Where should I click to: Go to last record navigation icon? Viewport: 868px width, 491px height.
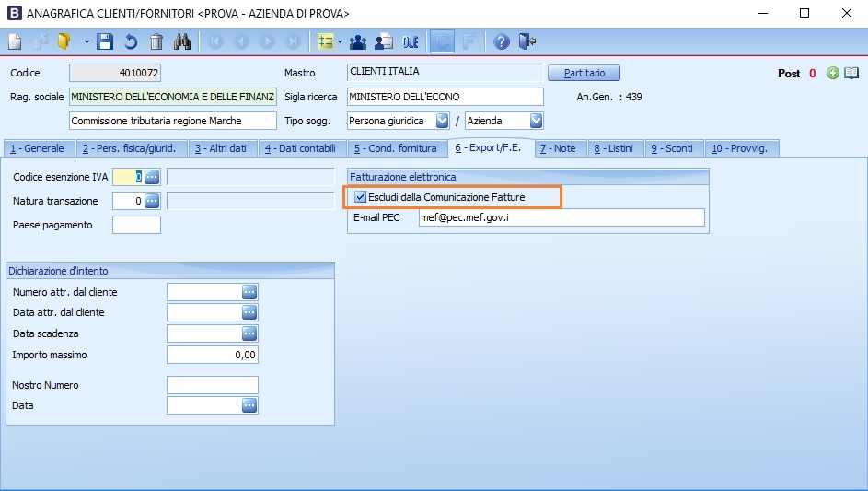[293, 41]
